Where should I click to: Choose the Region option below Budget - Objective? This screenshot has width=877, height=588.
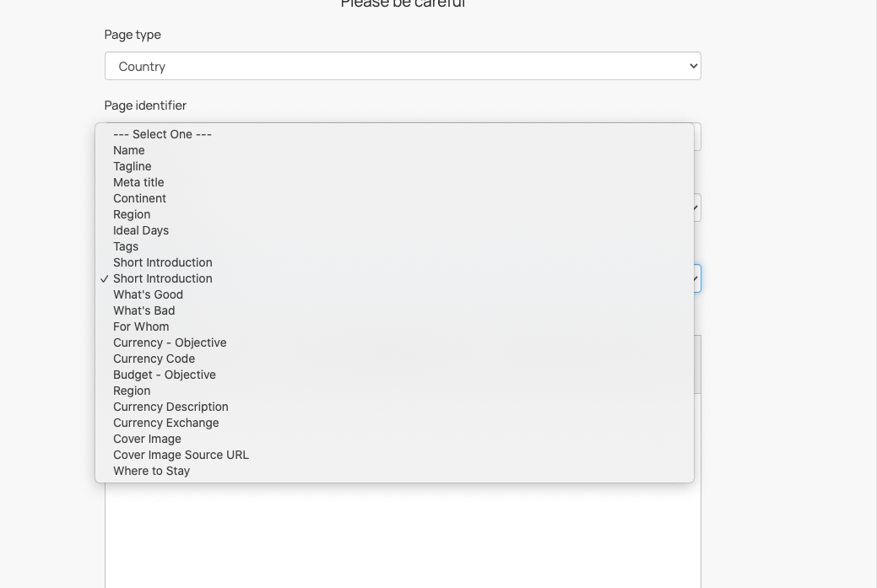[x=394, y=391]
